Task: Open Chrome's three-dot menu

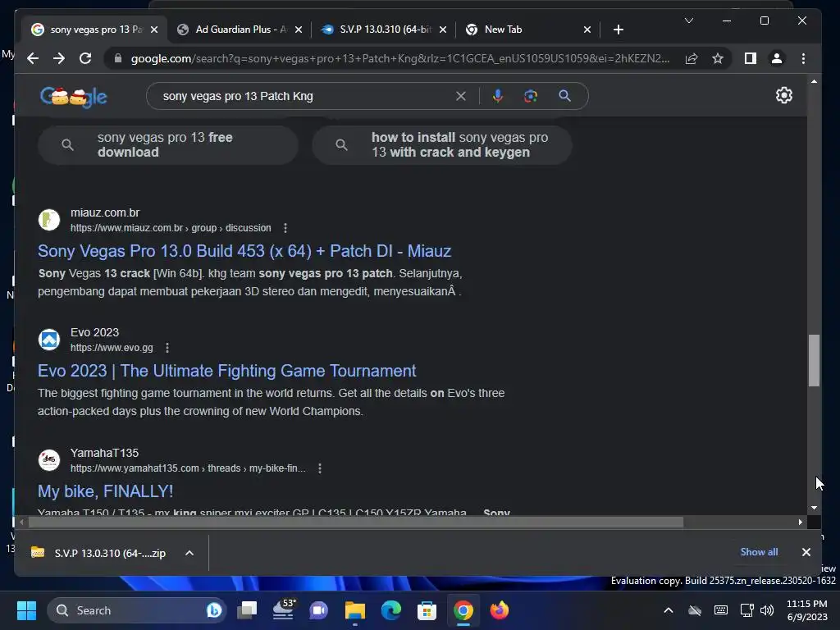Action: coord(803,58)
